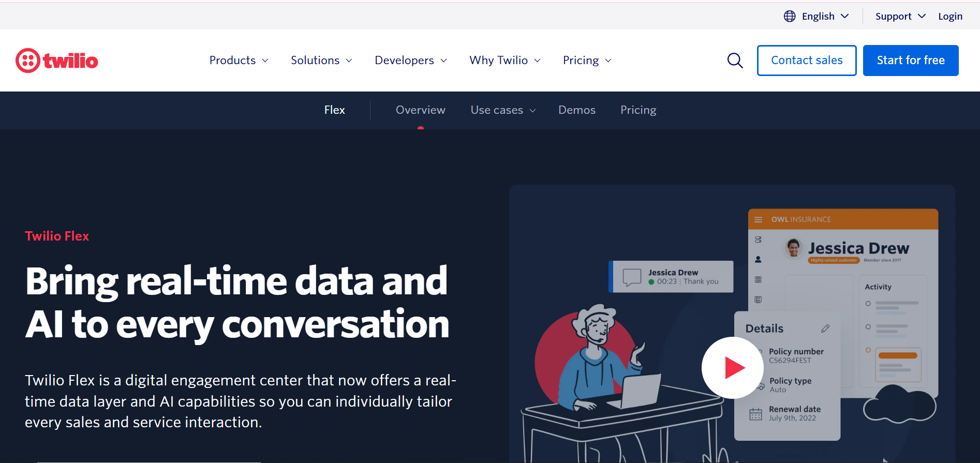Click Jessica Drew's avatar photo

794,248
